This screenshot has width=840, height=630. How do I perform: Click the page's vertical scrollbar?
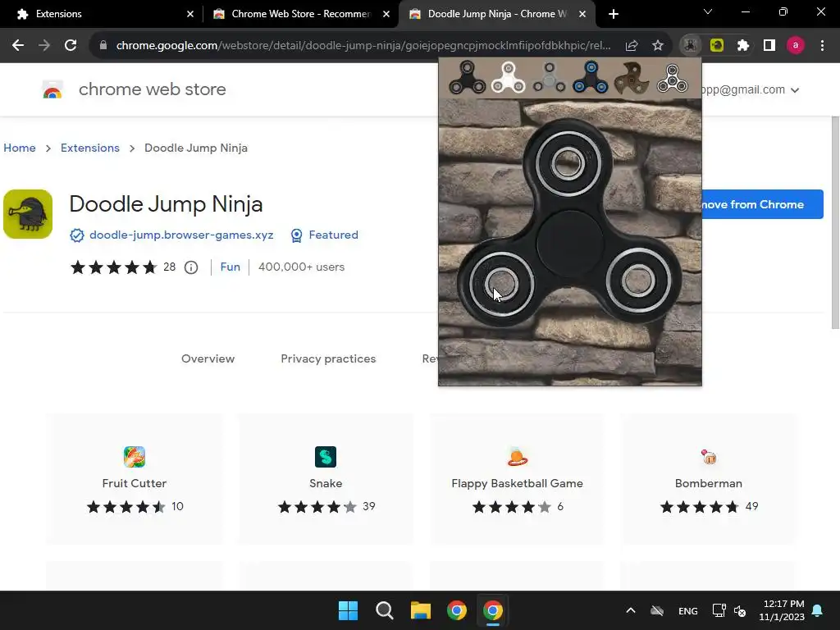point(835,222)
